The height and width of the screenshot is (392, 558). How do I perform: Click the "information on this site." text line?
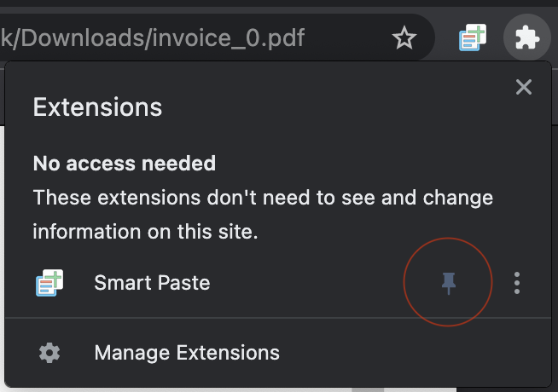coord(145,232)
